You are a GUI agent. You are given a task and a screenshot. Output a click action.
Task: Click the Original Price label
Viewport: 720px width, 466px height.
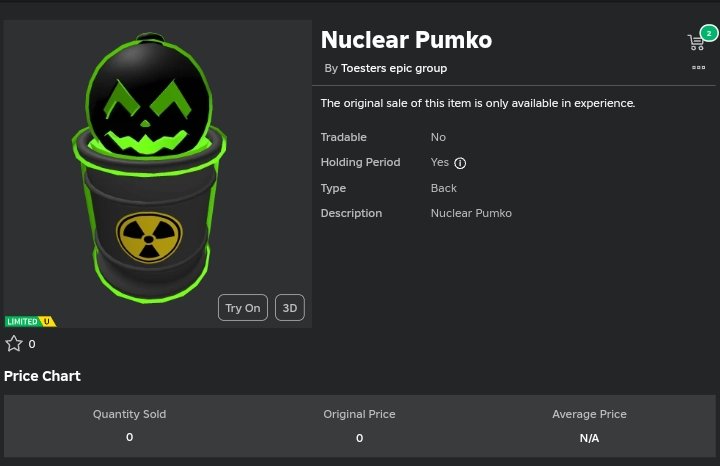coord(360,414)
